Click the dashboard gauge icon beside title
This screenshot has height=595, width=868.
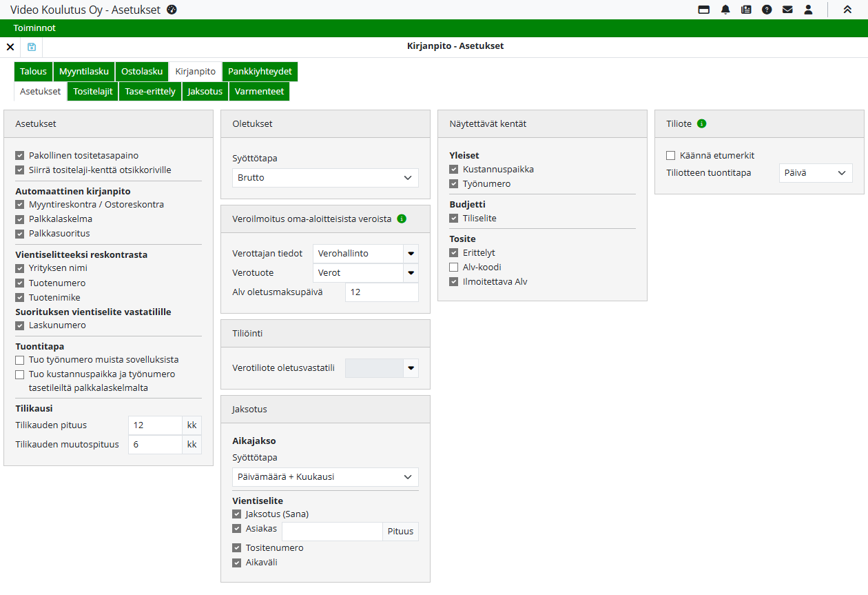pyautogui.click(x=172, y=10)
